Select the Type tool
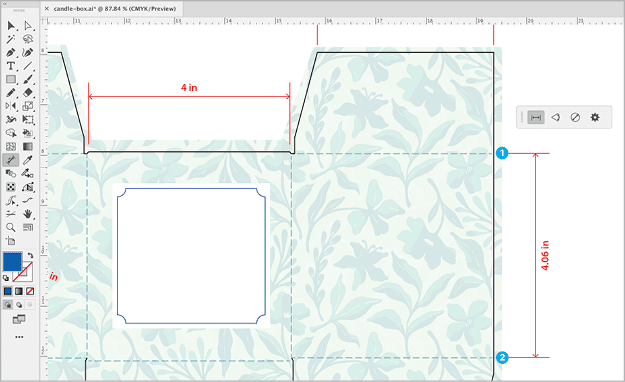This screenshot has height=382, width=625. click(x=11, y=66)
